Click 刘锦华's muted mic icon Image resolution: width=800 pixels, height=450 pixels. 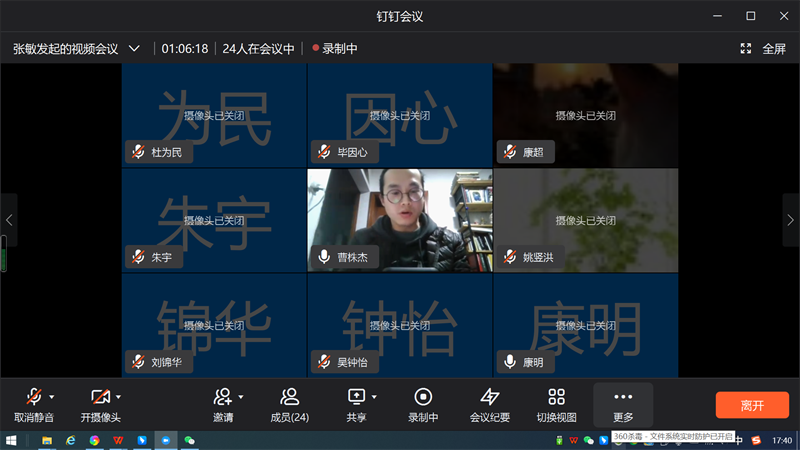point(138,362)
